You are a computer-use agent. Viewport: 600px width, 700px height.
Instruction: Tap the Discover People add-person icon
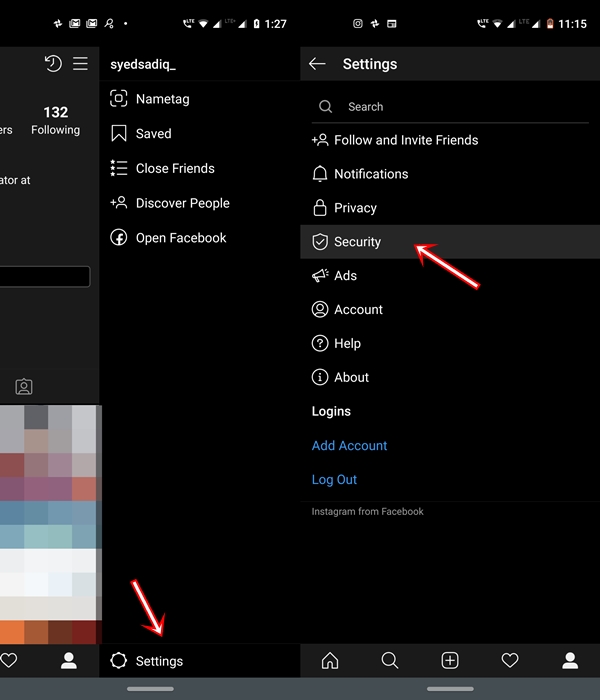click(x=119, y=203)
